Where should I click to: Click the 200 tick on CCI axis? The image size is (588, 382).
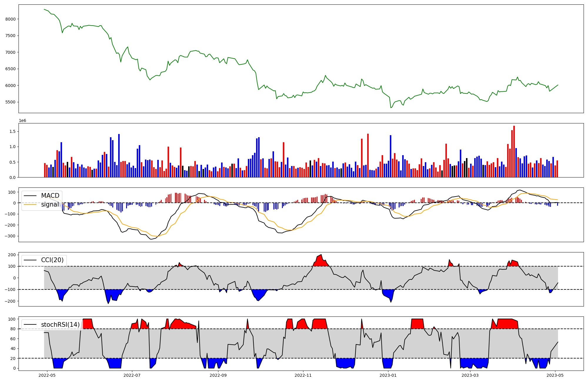coord(12,255)
